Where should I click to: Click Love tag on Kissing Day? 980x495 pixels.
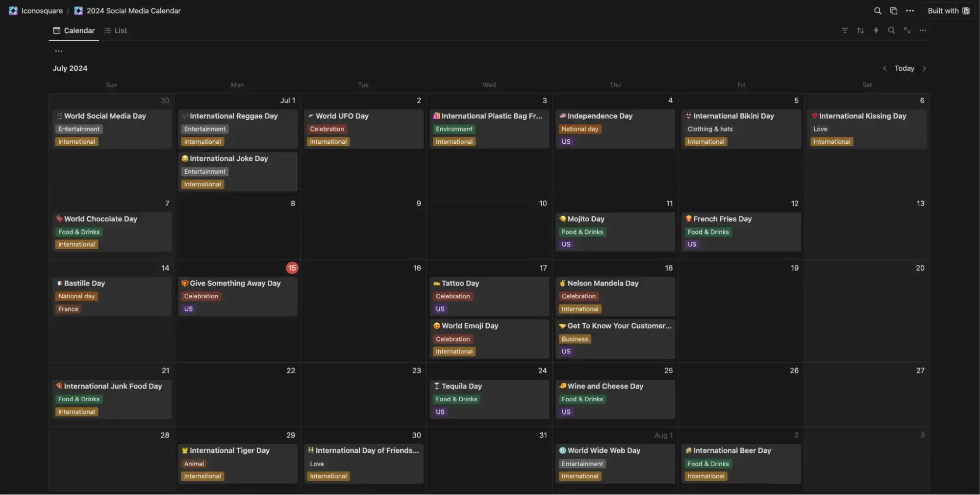(x=820, y=129)
